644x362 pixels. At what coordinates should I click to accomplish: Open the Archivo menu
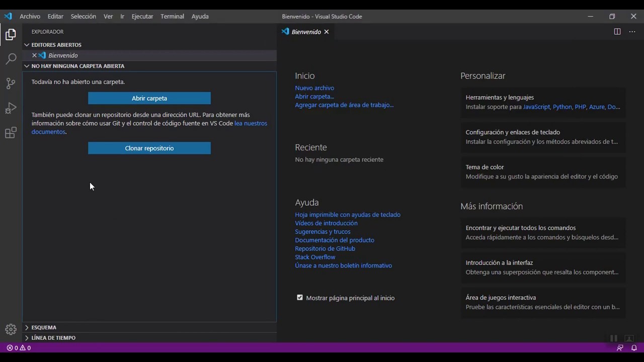coord(30,16)
